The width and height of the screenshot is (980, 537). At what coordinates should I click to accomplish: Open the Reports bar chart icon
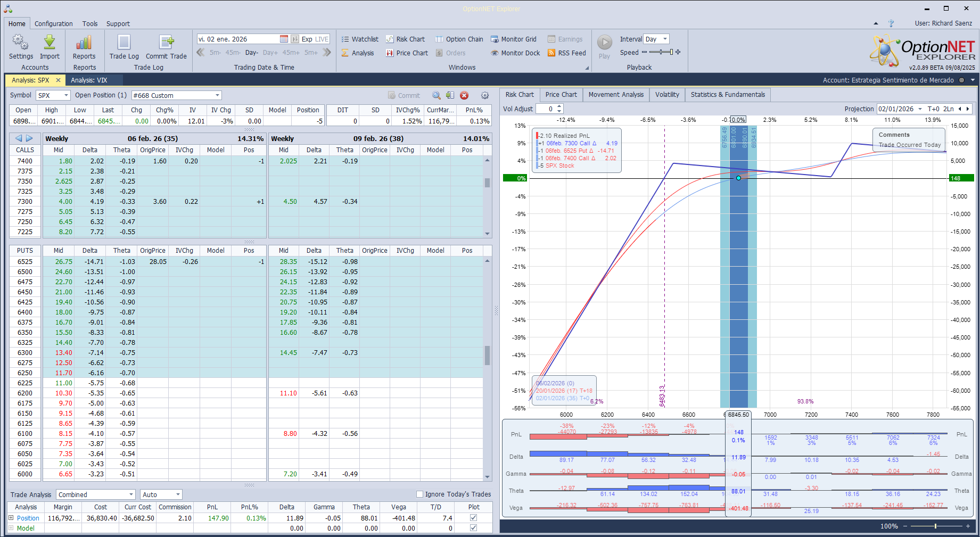[x=84, y=47]
